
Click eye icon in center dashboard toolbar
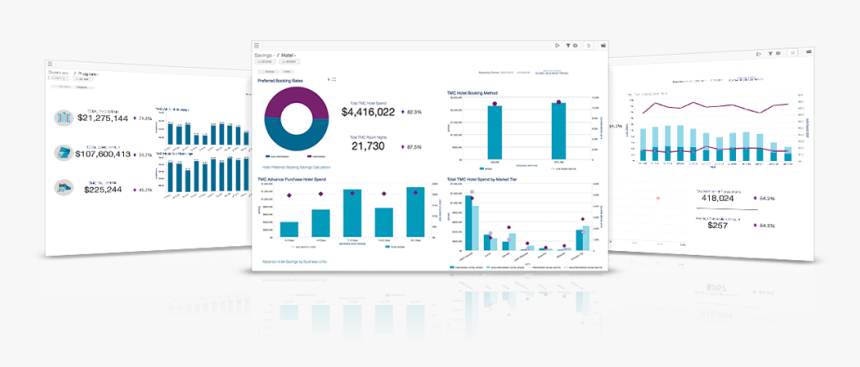(x=574, y=46)
